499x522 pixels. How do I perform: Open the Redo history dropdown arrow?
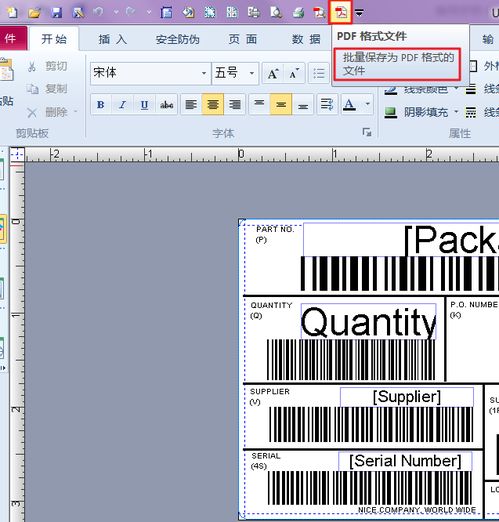tap(149, 13)
